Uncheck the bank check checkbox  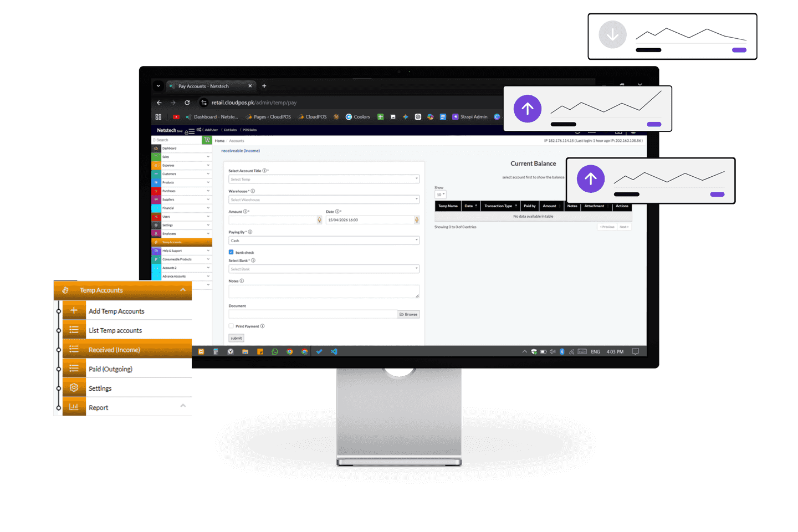231,252
